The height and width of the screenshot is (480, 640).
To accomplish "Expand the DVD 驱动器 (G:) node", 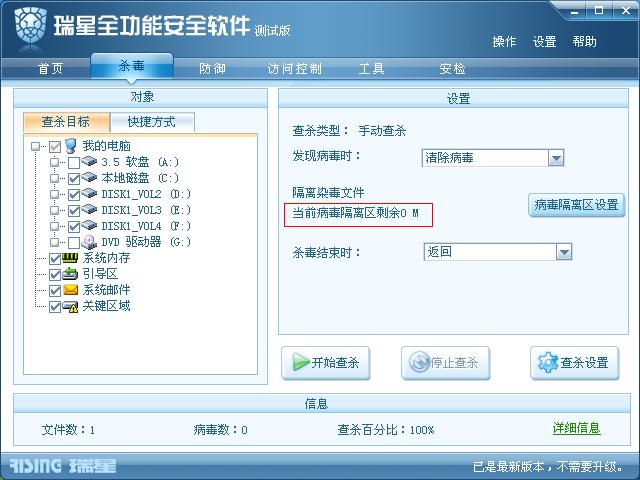I will pyautogui.click(x=54, y=242).
